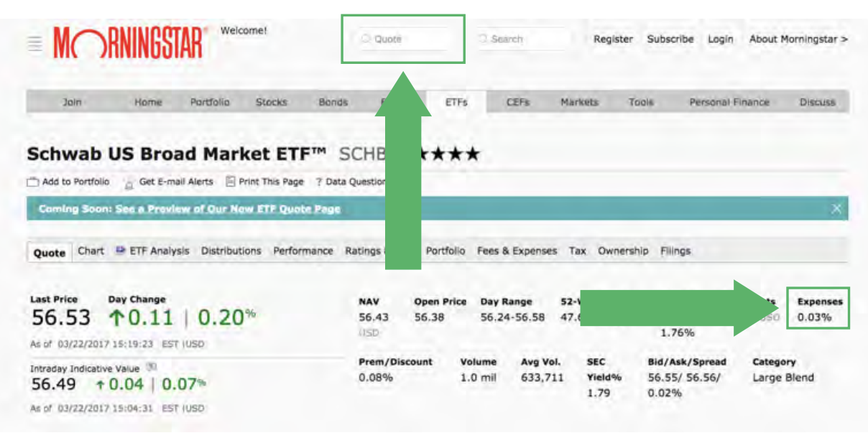Open the Portfolio tab in main navigation
Screen dimensions: 868x438
pos(210,102)
